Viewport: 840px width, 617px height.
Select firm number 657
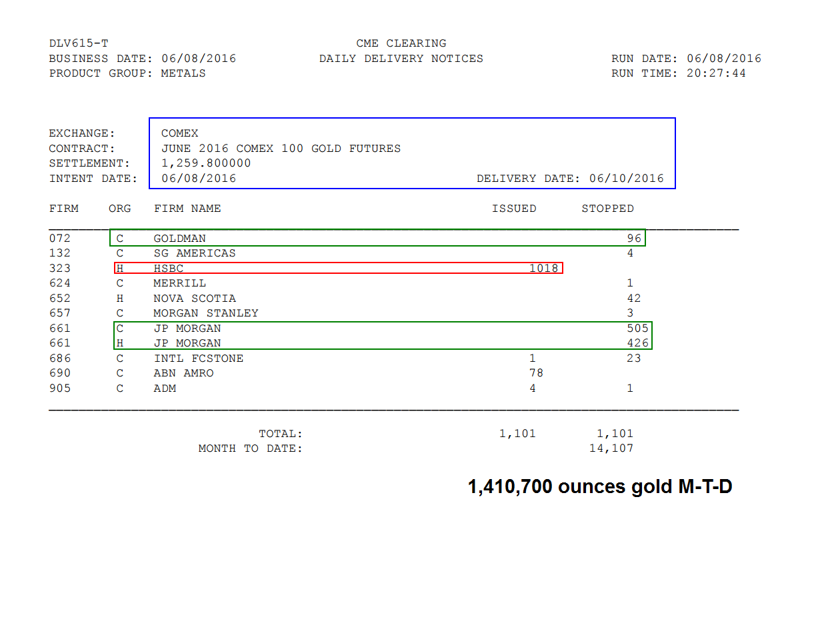coord(60,313)
